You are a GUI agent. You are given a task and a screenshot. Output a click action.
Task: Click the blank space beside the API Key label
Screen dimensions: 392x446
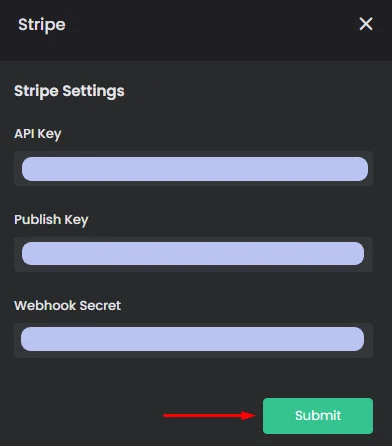click(x=217, y=134)
